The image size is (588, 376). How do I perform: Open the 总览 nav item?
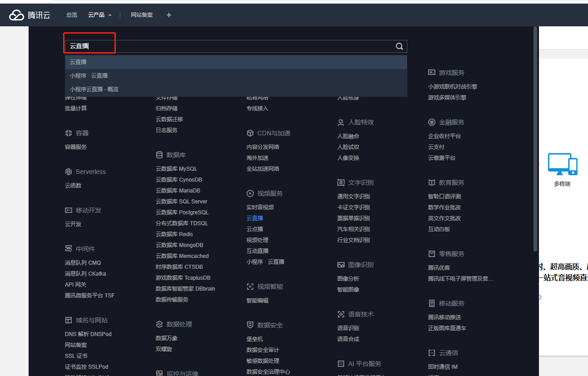72,15
